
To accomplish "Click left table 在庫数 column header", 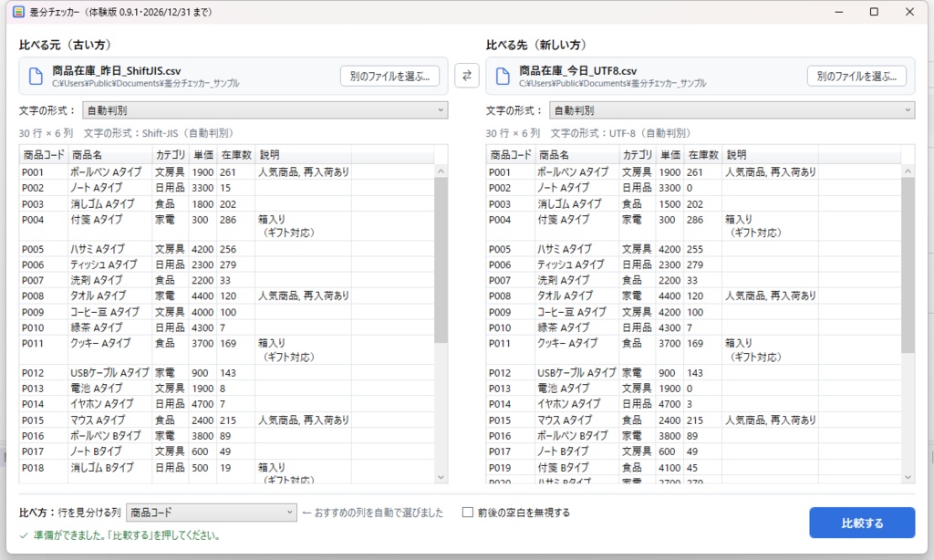I will click(x=236, y=155).
